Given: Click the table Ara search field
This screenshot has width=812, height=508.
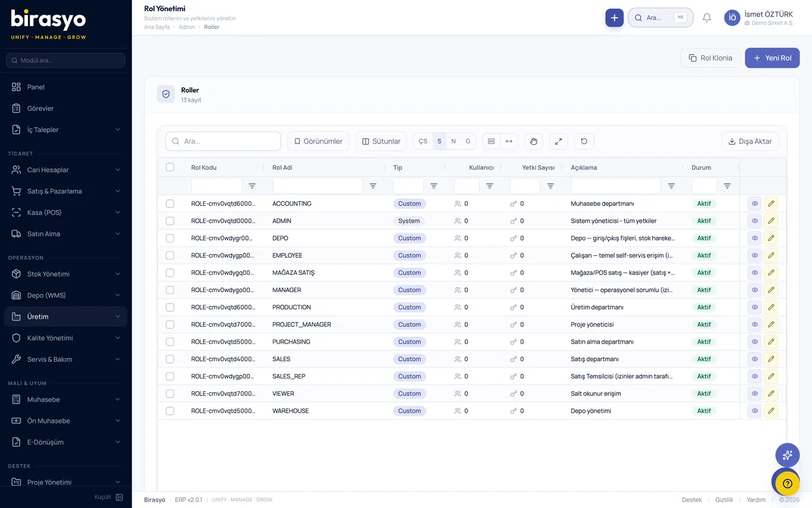Looking at the screenshot, I should (223, 141).
